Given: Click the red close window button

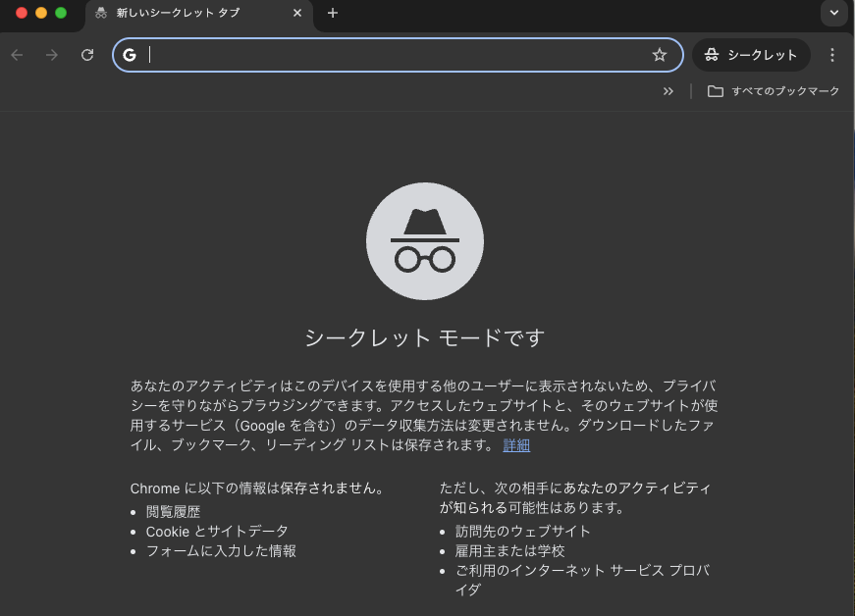Looking at the screenshot, I should [x=22, y=13].
